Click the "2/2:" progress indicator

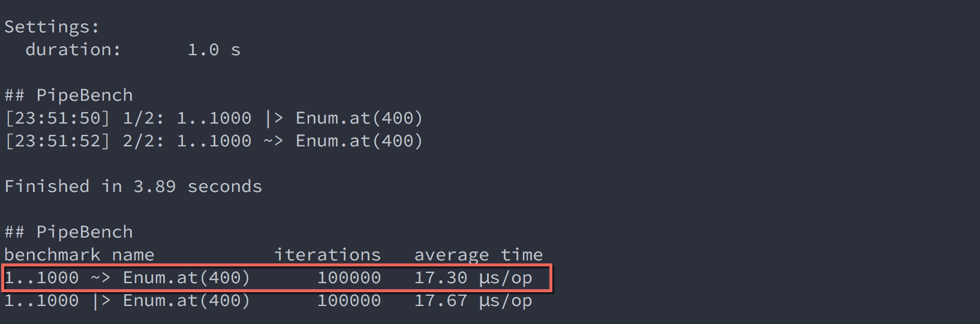click(x=143, y=141)
